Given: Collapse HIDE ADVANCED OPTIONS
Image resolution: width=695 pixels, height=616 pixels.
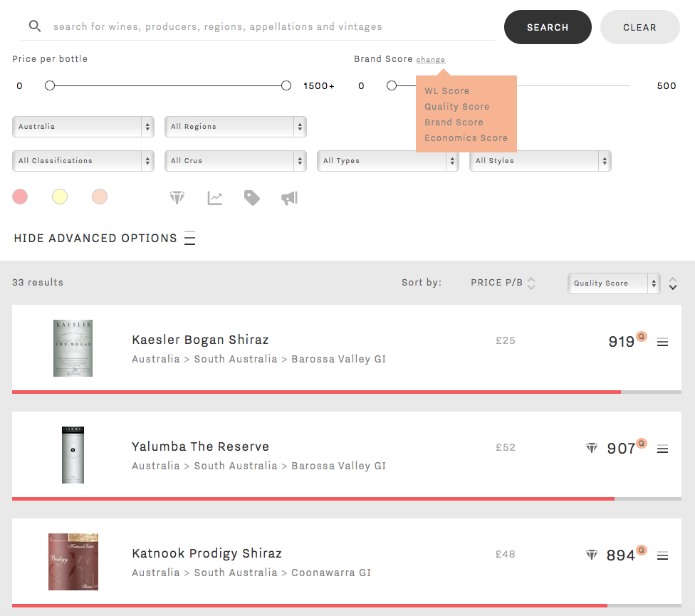Looking at the screenshot, I should (105, 238).
